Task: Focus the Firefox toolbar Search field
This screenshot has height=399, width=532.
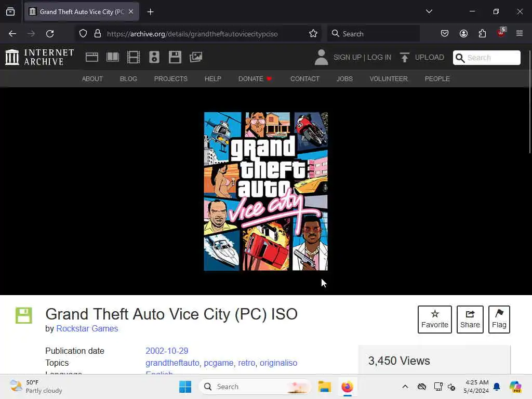Action: [373, 34]
